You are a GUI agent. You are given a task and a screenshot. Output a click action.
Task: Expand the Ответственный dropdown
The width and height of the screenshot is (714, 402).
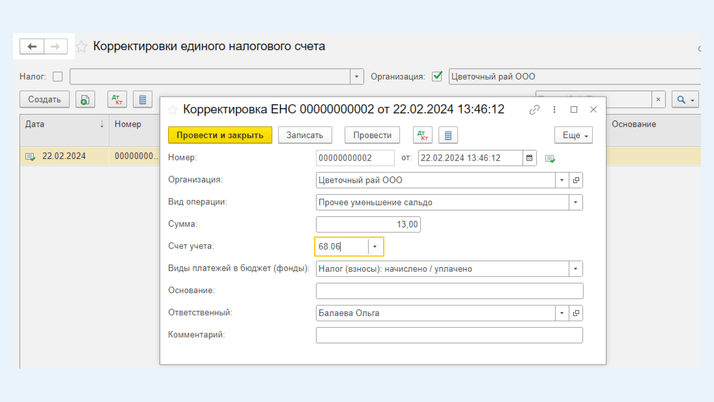[562, 313]
